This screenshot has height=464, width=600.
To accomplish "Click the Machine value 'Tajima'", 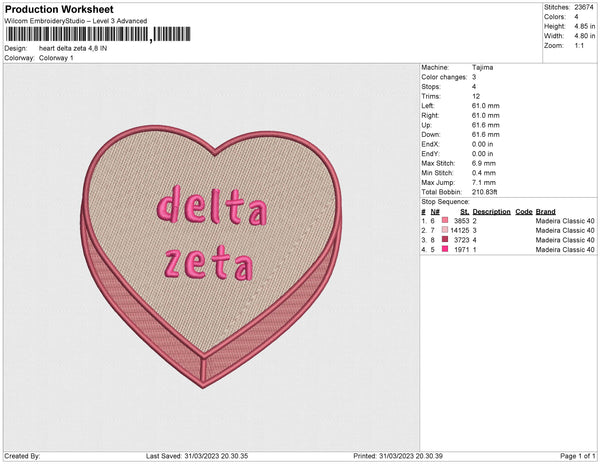I will point(482,67).
